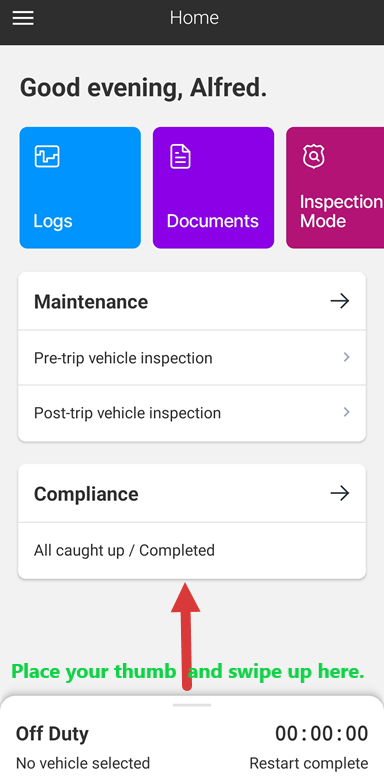Open the hamburger menu
Viewport: 384px width, 783px height.
23,18
